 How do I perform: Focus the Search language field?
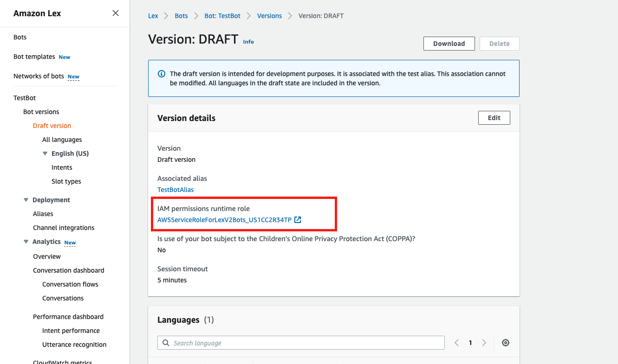click(301, 343)
